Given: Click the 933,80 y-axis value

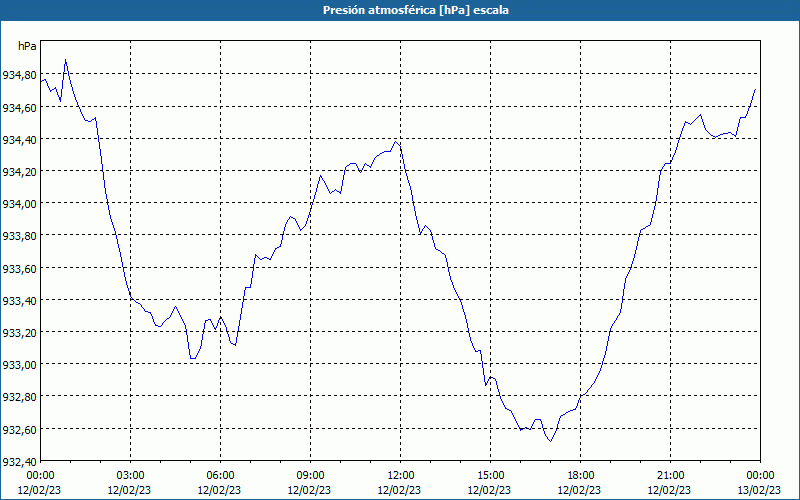Looking at the screenshot, I should (19, 236).
